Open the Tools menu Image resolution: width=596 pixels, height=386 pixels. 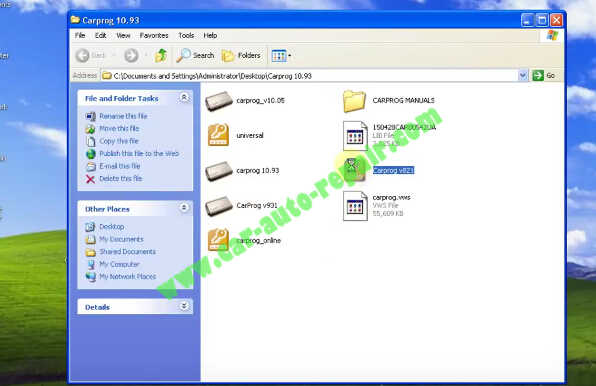pyautogui.click(x=186, y=35)
